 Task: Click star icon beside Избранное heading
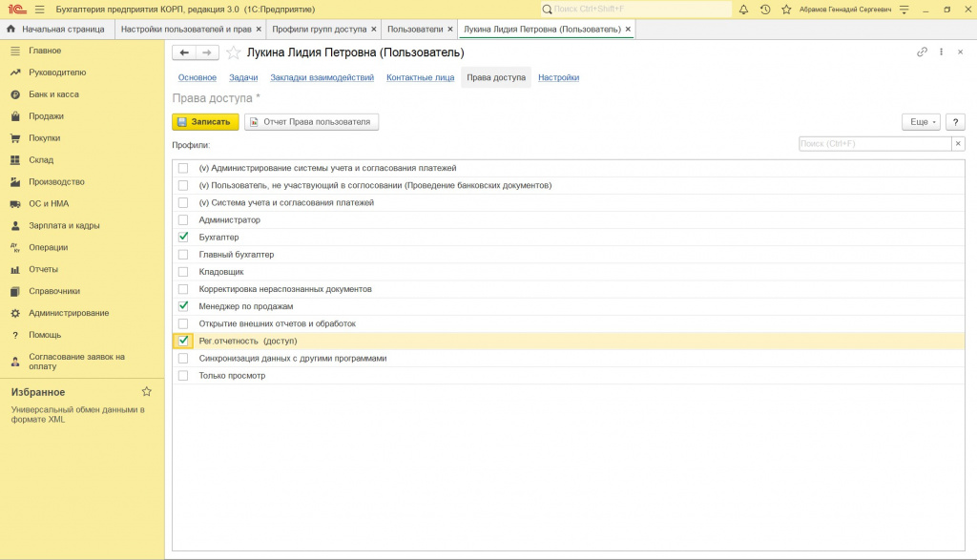[x=146, y=392]
